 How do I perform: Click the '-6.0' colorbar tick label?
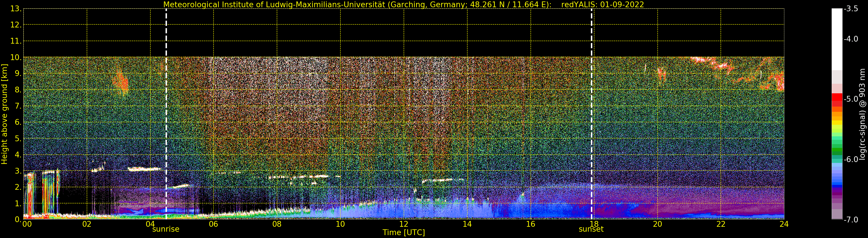(851, 159)
